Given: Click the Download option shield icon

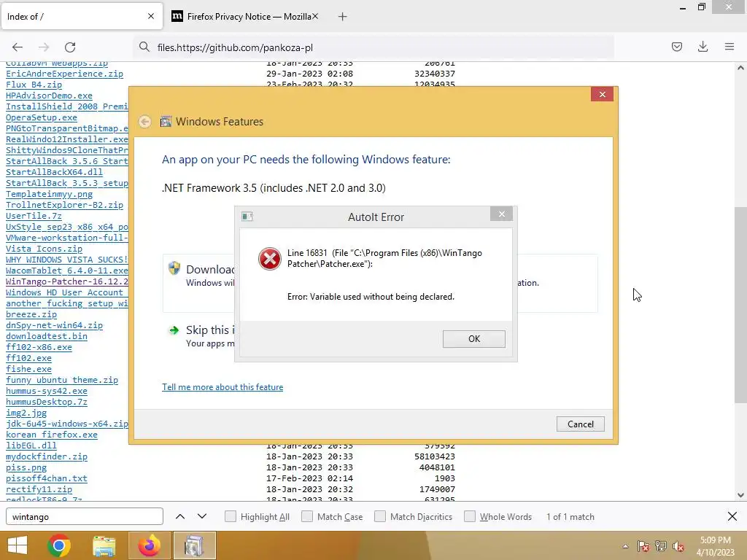Looking at the screenshot, I should pyautogui.click(x=174, y=268).
